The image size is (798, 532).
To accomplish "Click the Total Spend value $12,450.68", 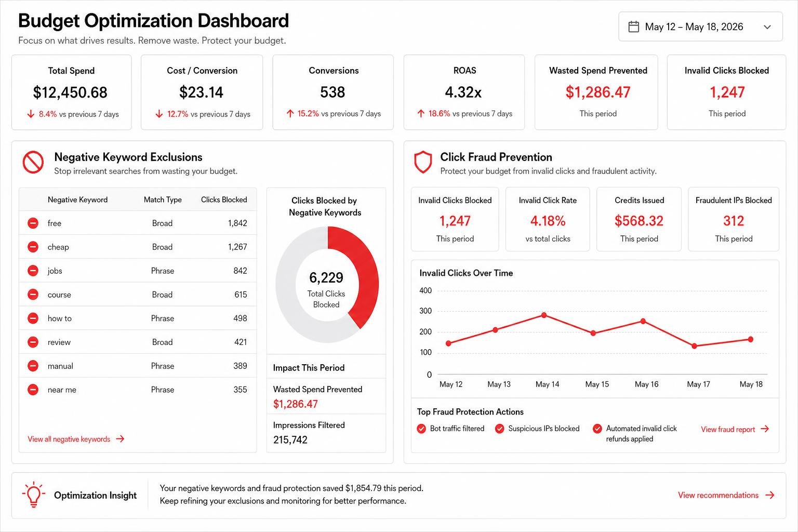I will [x=70, y=92].
